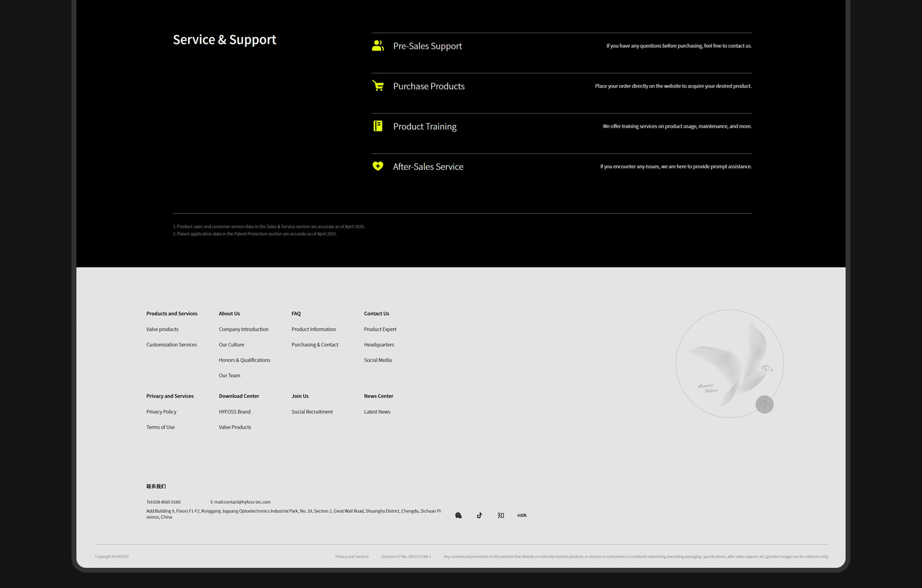The width and height of the screenshot is (922, 588).
Task: Click the scroll-to-top arrow button
Action: [x=764, y=404]
